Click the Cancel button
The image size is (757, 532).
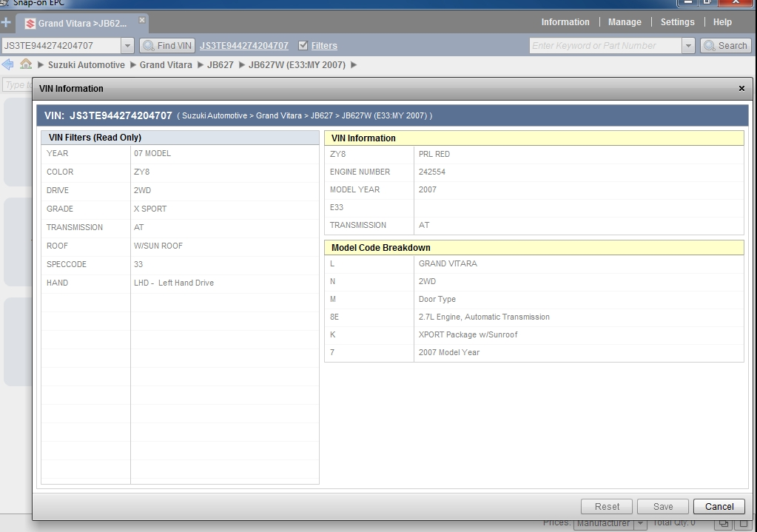tap(719, 506)
